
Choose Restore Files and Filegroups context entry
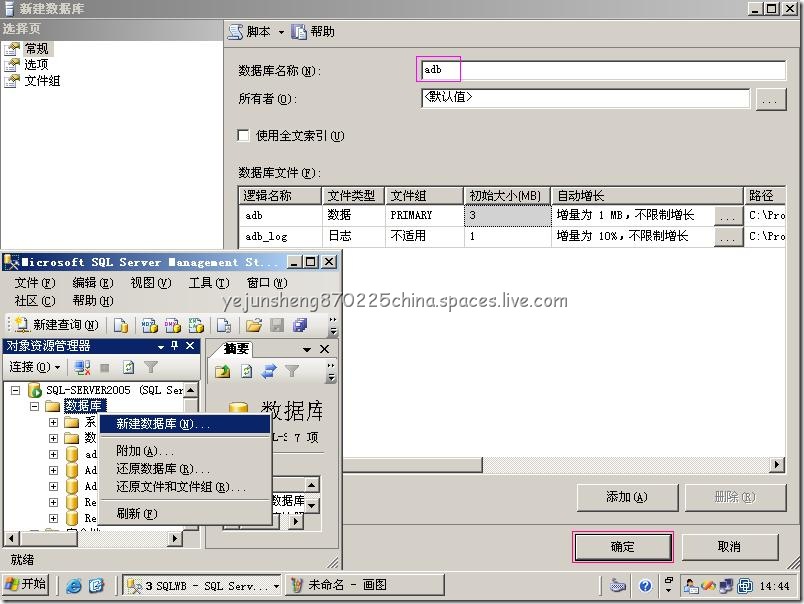point(185,487)
